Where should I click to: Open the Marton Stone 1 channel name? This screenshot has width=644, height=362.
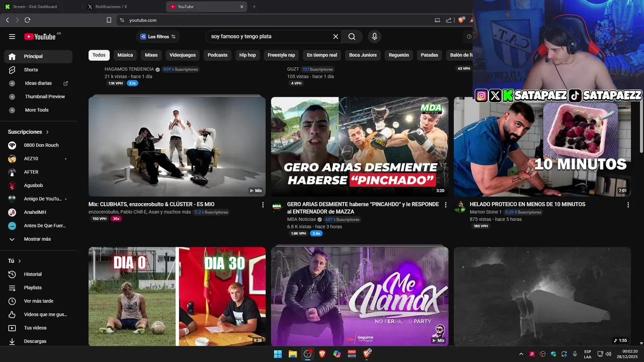(486, 212)
